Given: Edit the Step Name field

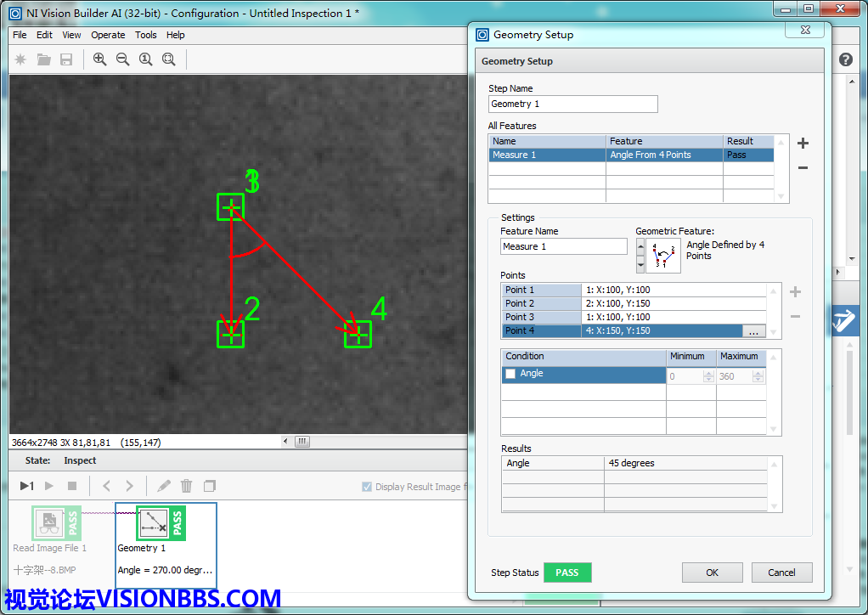Looking at the screenshot, I should 573,104.
